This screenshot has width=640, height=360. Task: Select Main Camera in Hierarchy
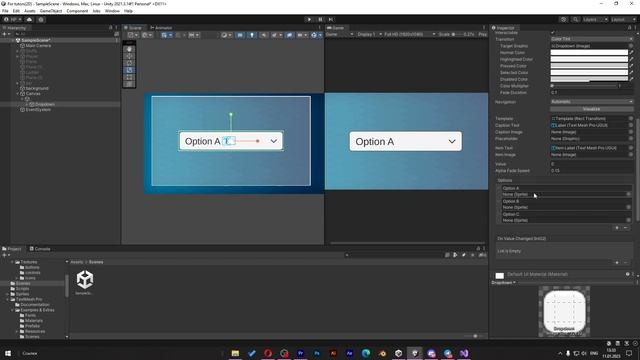click(x=38, y=46)
